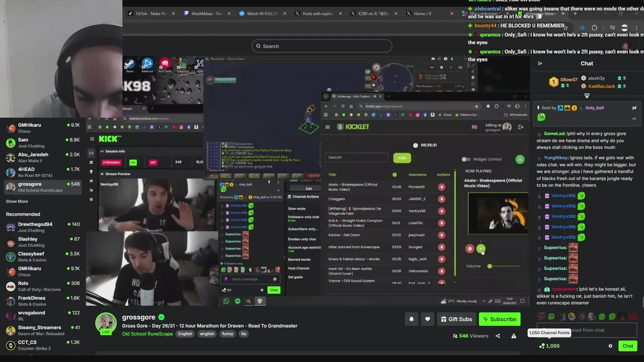Open the Old School RuneScape category link
The height and width of the screenshot is (362, 644).
coord(147,334)
